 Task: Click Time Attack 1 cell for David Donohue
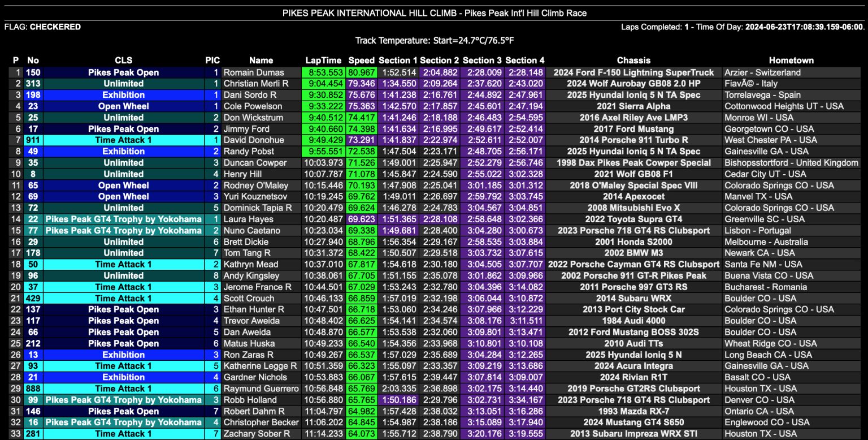[123, 140]
